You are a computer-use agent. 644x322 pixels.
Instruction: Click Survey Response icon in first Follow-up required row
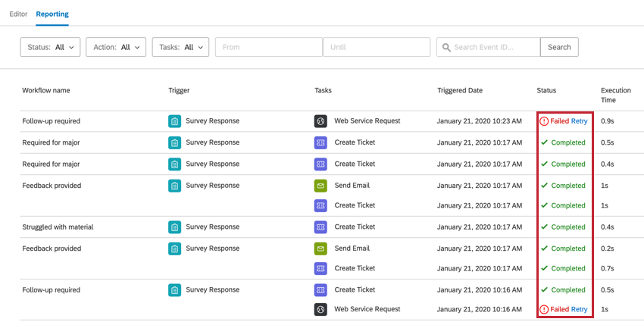point(174,121)
